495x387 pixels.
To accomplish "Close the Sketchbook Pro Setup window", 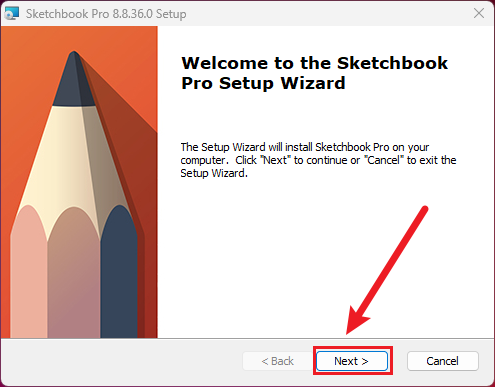I will tap(479, 13).
